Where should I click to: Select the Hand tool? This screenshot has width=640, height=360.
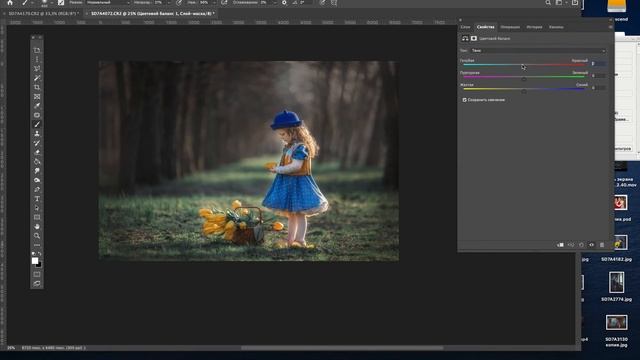tap(37, 227)
